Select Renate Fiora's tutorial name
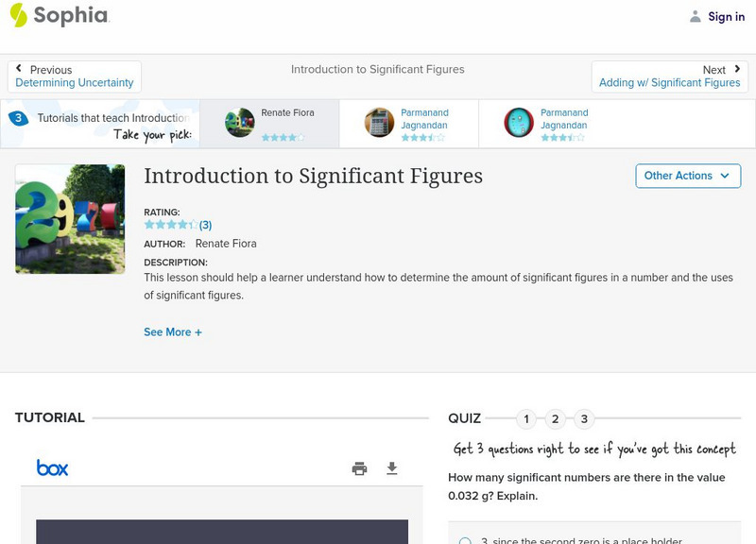 pos(288,113)
